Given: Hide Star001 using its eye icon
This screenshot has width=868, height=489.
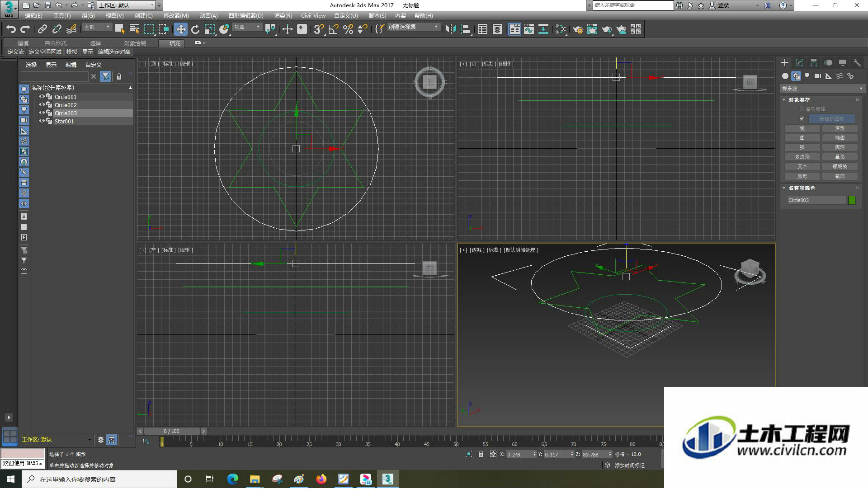Looking at the screenshot, I should (x=42, y=121).
